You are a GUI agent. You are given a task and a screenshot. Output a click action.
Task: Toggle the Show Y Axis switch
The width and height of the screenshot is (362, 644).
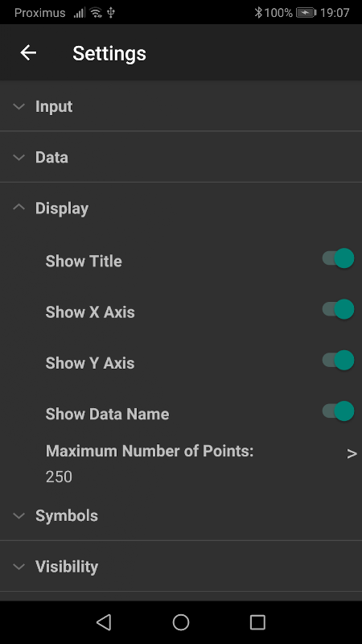tap(338, 360)
